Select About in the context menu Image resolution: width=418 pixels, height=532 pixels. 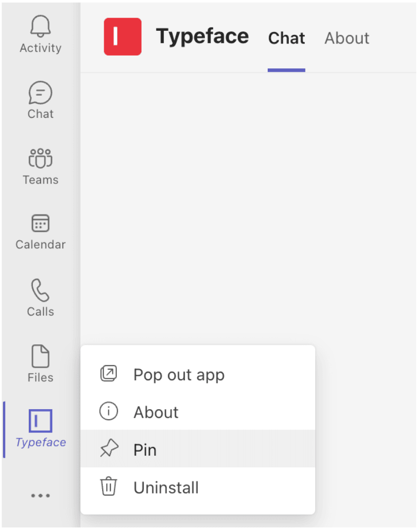point(156,412)
